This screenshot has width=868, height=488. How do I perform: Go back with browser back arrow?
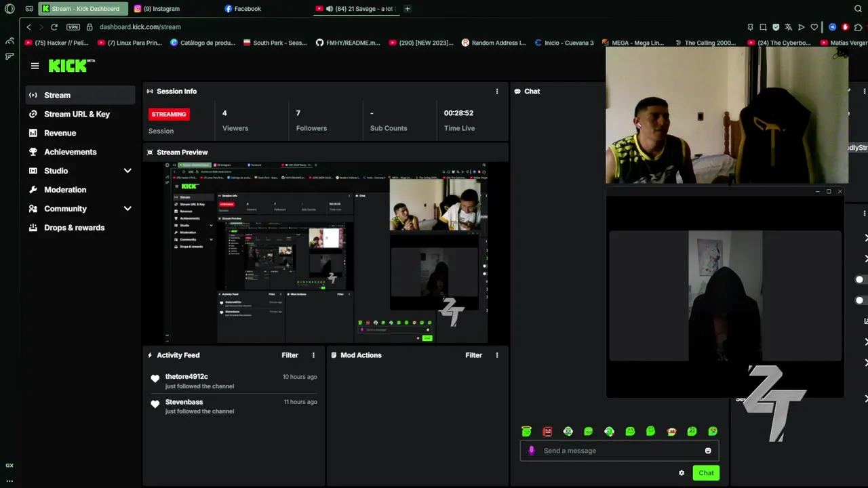coord(28,27)
